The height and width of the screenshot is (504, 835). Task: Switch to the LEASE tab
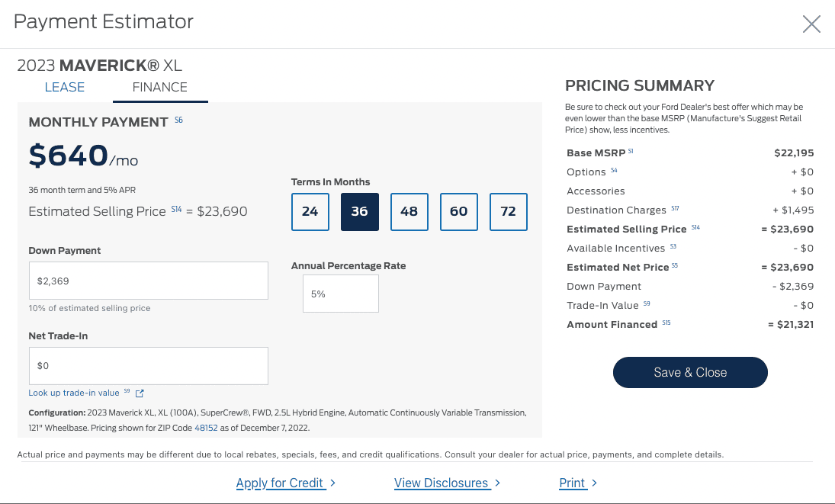click(x=64, y=87)
